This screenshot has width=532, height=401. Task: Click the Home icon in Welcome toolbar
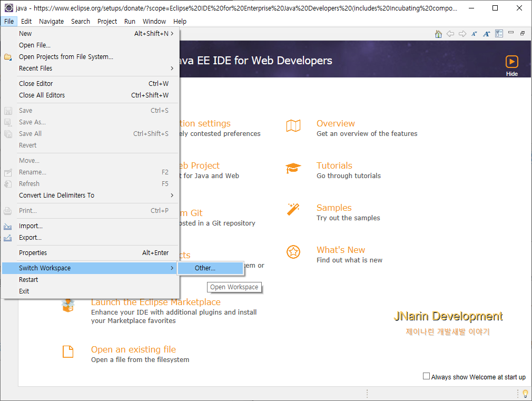tap(438, 34)
